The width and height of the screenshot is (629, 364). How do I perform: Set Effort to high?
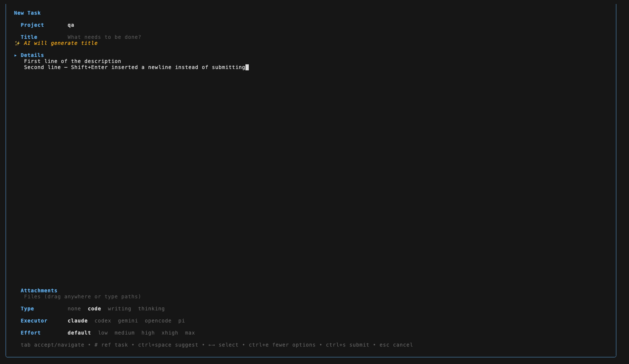coord(148,333)
